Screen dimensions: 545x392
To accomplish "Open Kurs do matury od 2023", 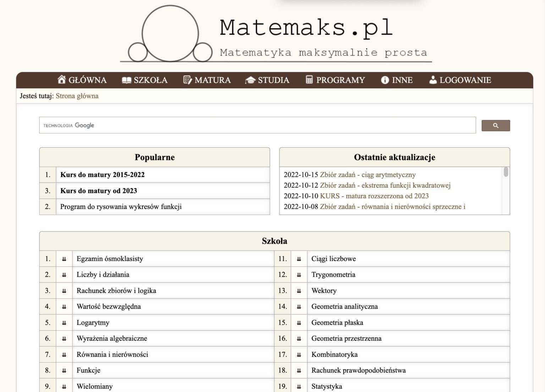I will click(x=98, y=191).
